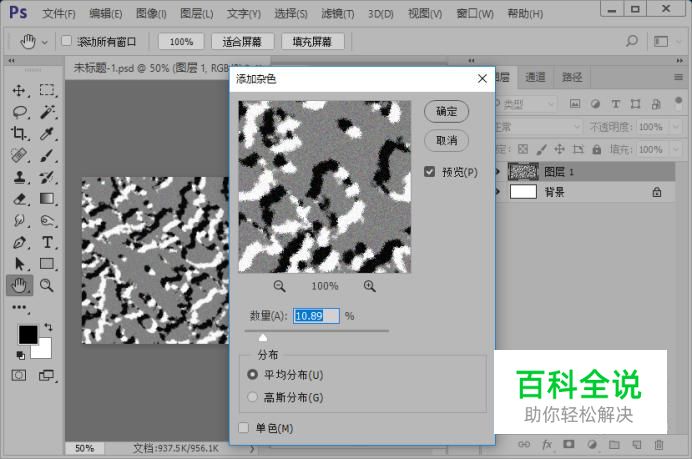Open Hand tool preset dropdown arrow
Viewport: 692px width, 459px height.
pos(45,43)
